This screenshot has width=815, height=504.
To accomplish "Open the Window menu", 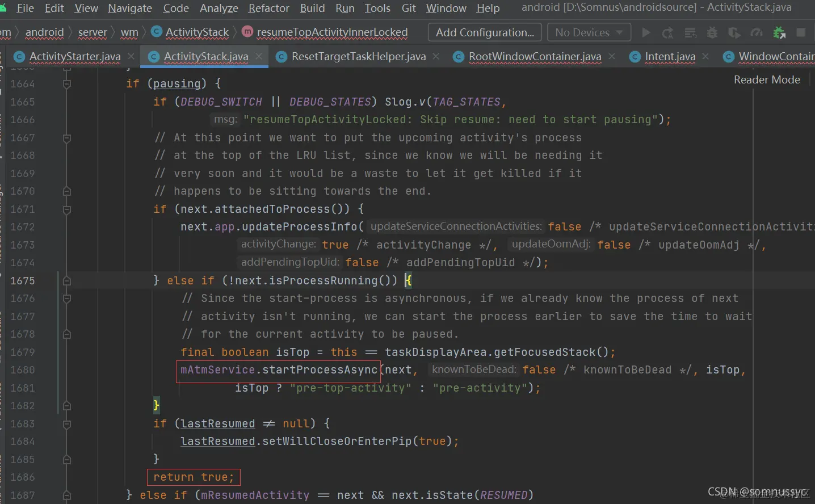I will coord(446,8).
